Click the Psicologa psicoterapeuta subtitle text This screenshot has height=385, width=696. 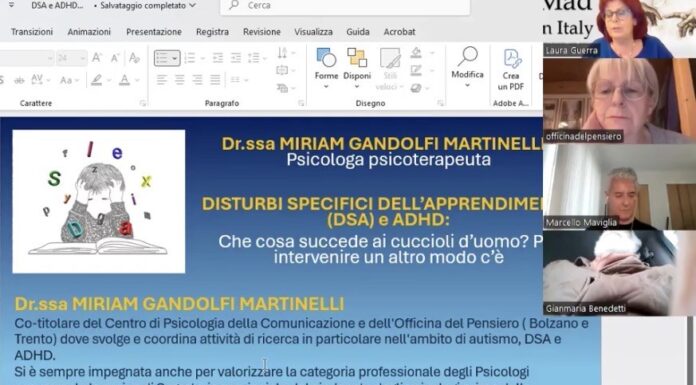click(388, 160)
